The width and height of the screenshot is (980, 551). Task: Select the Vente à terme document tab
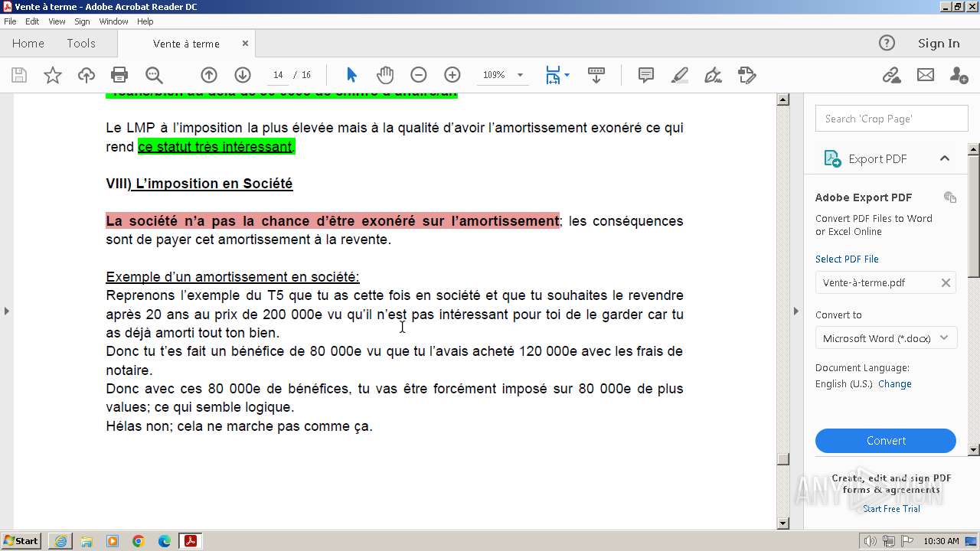click(186, 44)
